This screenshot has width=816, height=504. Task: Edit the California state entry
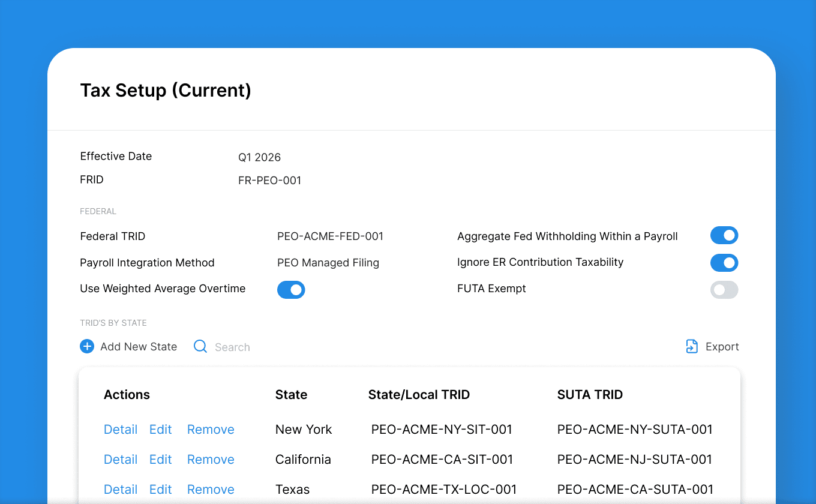160,459
